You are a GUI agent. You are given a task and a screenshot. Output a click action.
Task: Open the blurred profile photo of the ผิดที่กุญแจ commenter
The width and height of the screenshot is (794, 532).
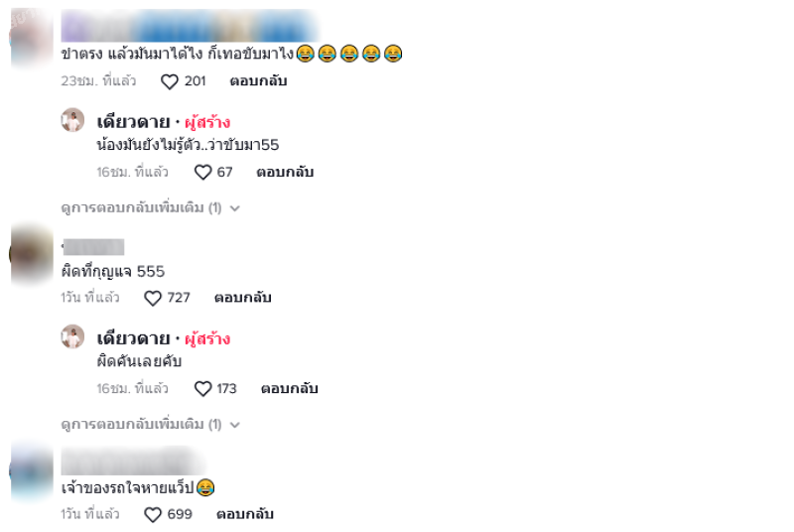point(32,254)
